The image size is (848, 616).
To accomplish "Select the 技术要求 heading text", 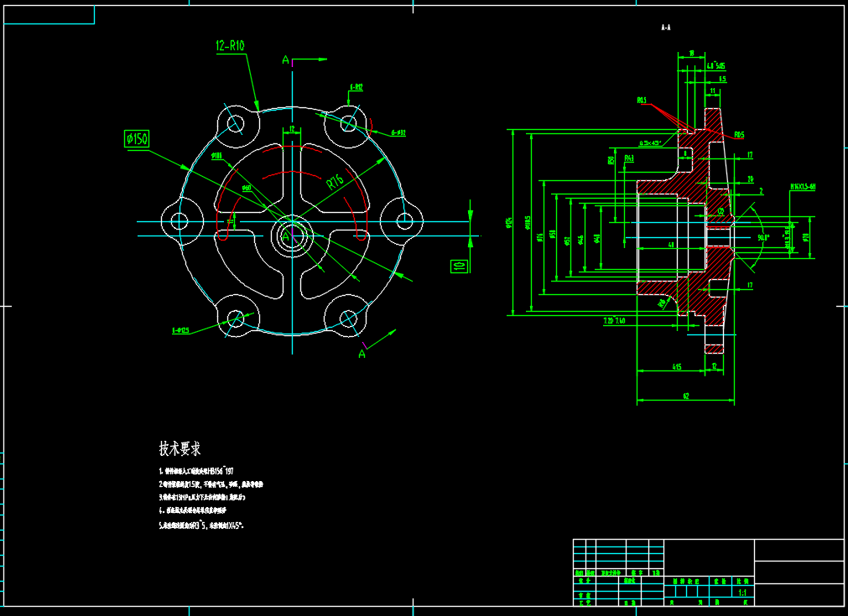I will tap(179, 448).
